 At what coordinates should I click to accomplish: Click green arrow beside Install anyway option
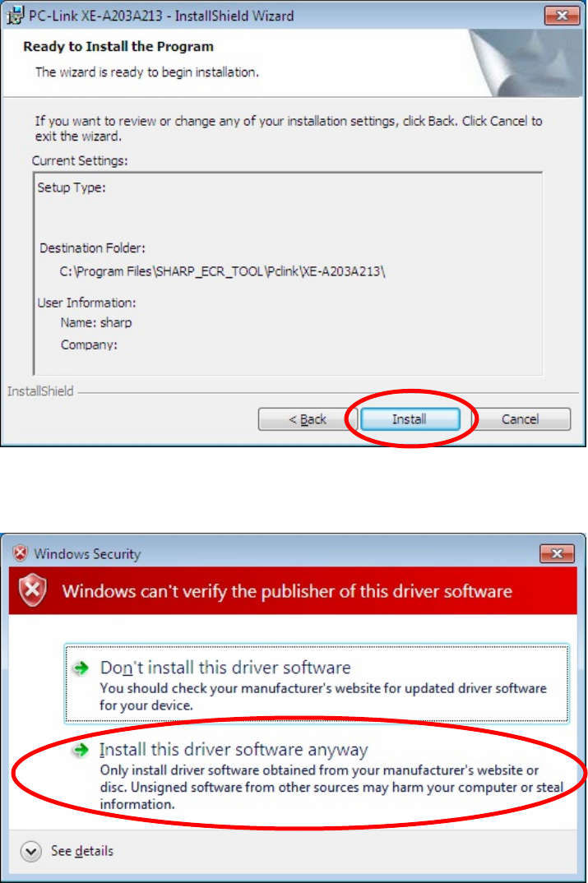(81, 750)
